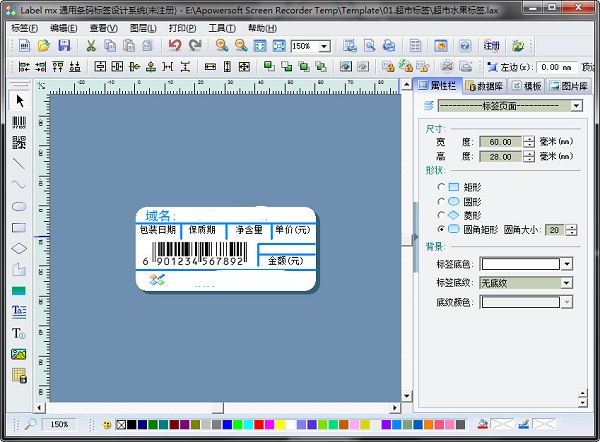Click the 宽度 width value field
The width and height of the screenshot is (600, 442).
tap(499, 141)
